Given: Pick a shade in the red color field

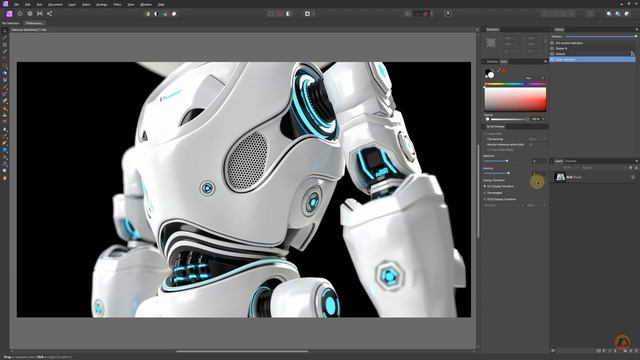Looking at the screenshot, I should 515,99.
